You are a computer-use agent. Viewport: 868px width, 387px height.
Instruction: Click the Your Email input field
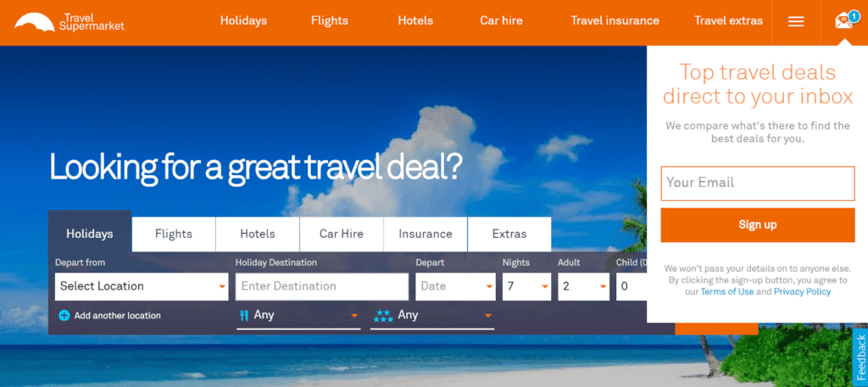pos(757,183)
